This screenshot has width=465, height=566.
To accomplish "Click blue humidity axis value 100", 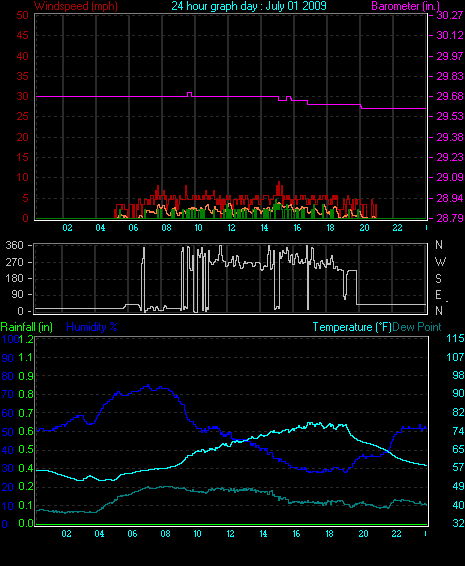I will tap(10, 339).
